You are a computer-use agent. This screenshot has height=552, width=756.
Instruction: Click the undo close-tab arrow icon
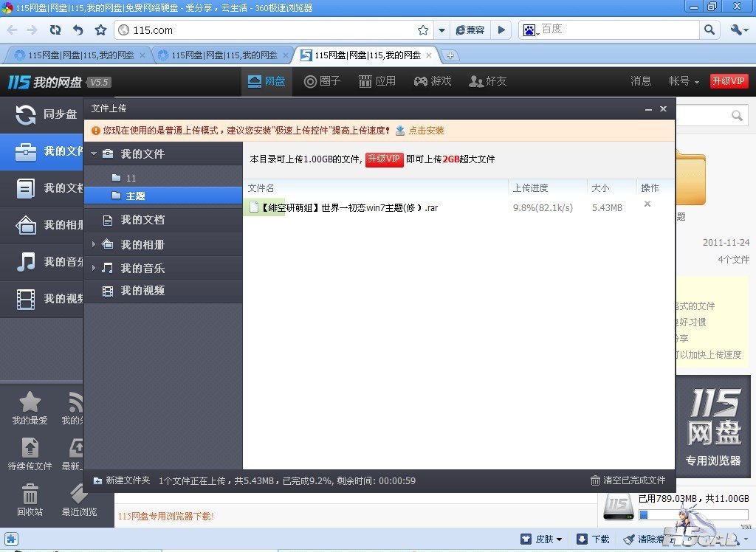(x=78, y=30)
